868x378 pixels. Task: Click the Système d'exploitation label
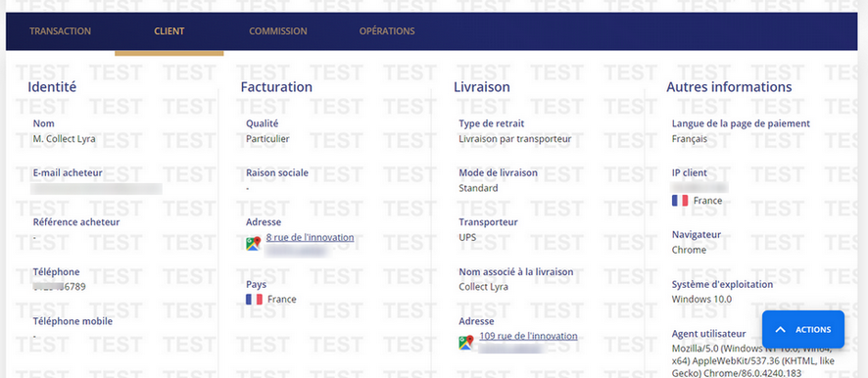tap(722, 284)
